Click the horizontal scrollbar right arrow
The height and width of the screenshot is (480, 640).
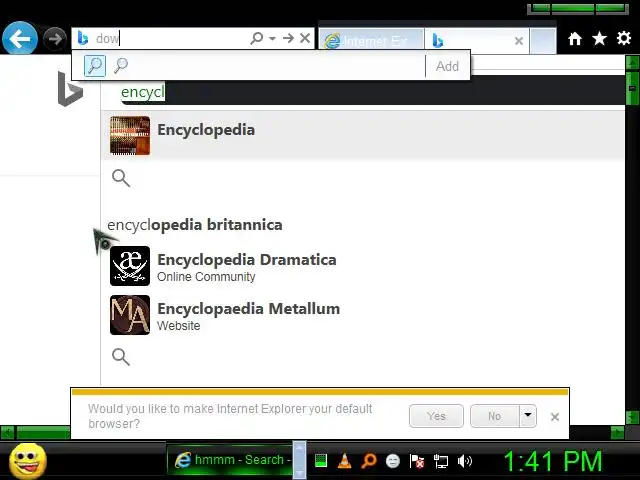tap(617, 432)
